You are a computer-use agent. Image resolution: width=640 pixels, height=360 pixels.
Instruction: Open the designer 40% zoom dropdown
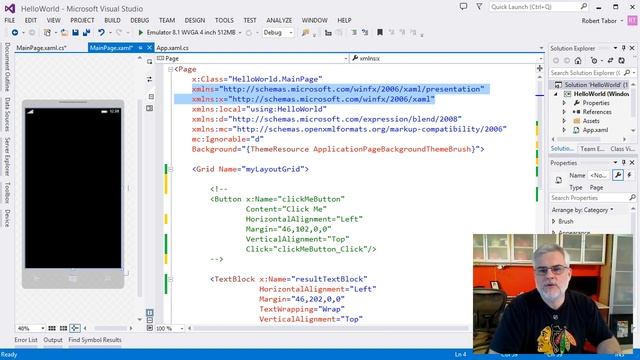click(x=42, y=328)
